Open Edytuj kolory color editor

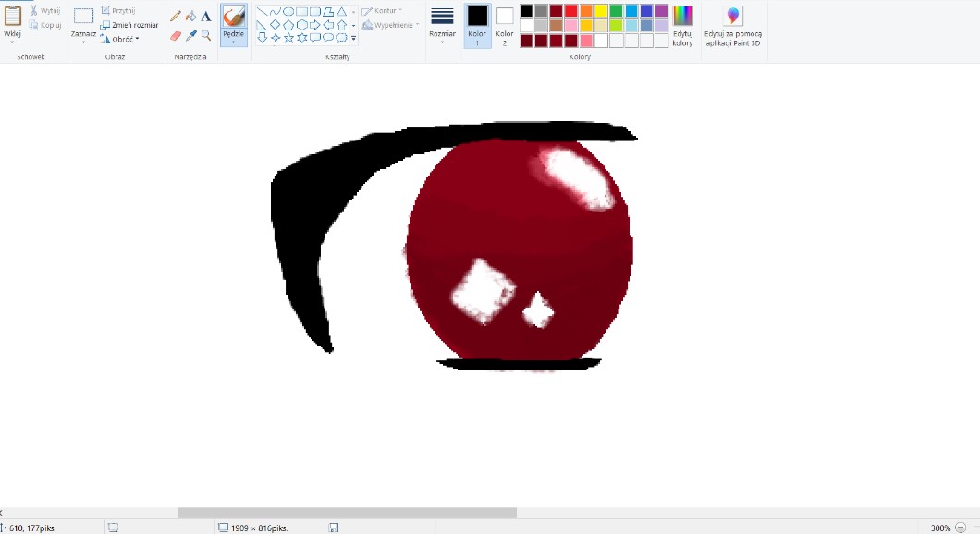(x=682, y=25)
